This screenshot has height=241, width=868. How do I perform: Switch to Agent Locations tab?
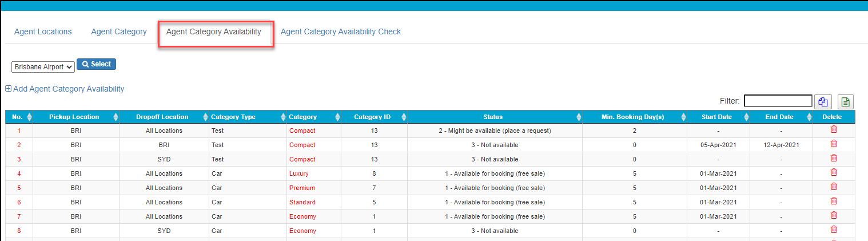pyautogui.click(x=43, y=31)
